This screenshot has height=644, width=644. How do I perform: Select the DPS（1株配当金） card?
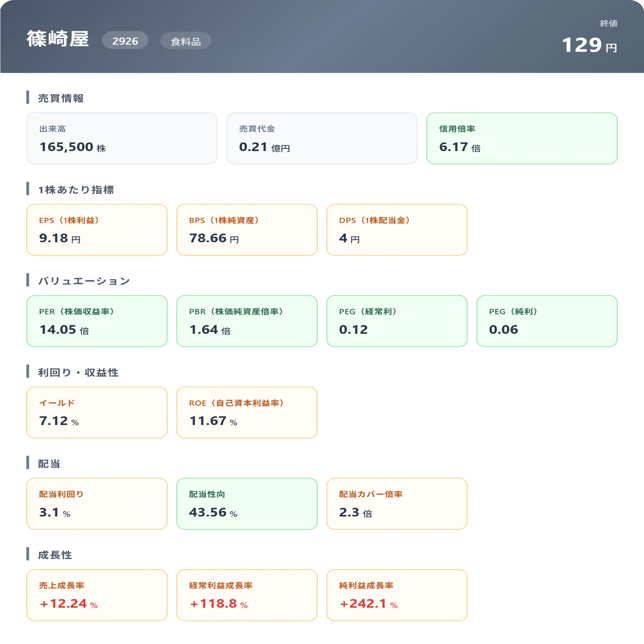397,230
